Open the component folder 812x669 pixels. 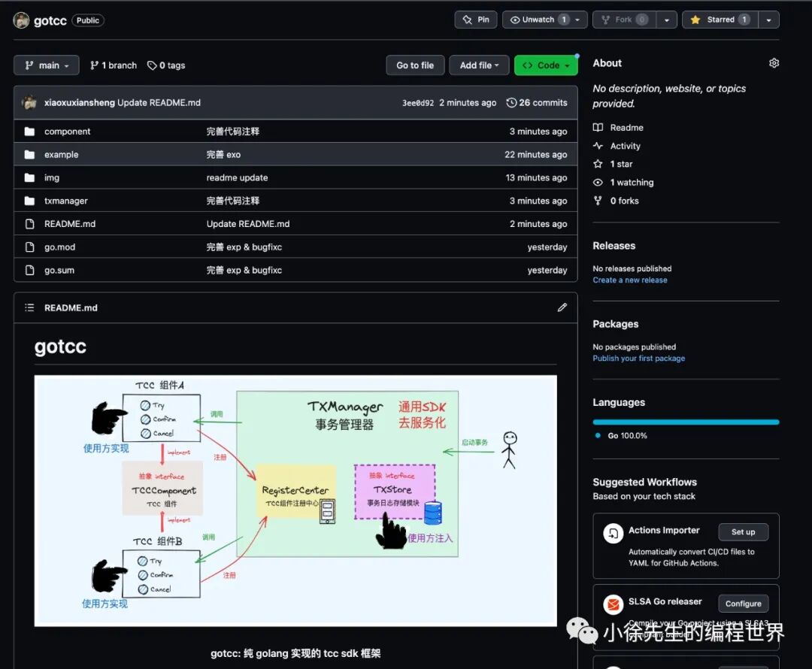[x=67, y=131]
